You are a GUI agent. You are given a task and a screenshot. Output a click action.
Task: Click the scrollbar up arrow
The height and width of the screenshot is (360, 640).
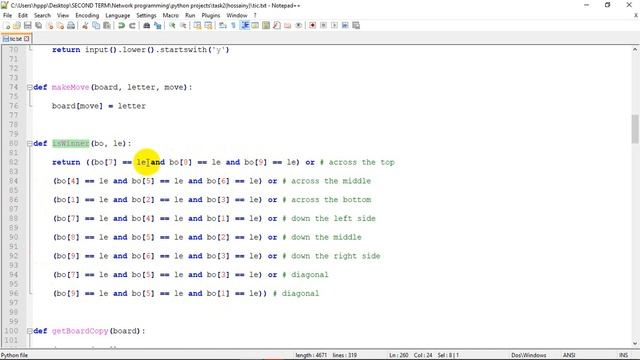click(635, 49)
